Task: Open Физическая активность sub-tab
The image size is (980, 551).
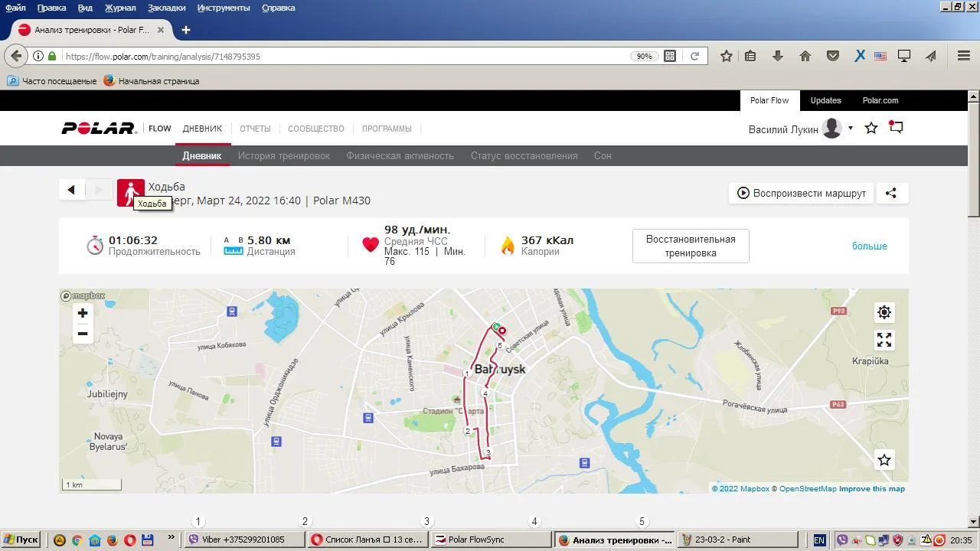Action: (400, 155)
